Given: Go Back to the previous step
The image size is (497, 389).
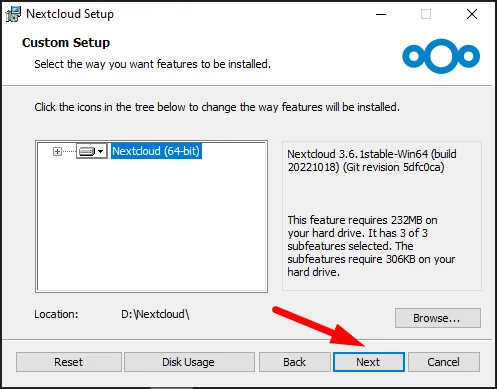Looking at the screenshot, I should (x=294, y=362).
